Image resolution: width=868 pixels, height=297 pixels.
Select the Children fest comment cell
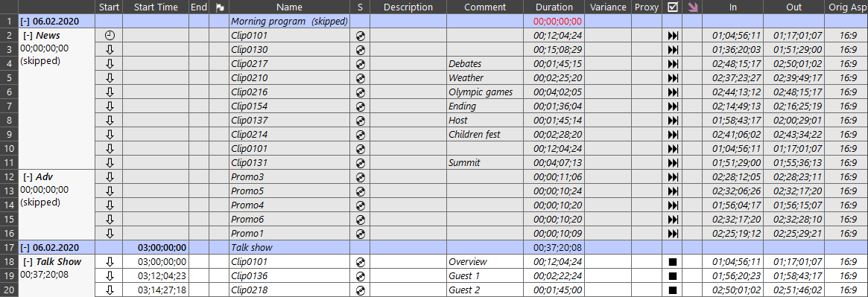(x=485, y=135)
